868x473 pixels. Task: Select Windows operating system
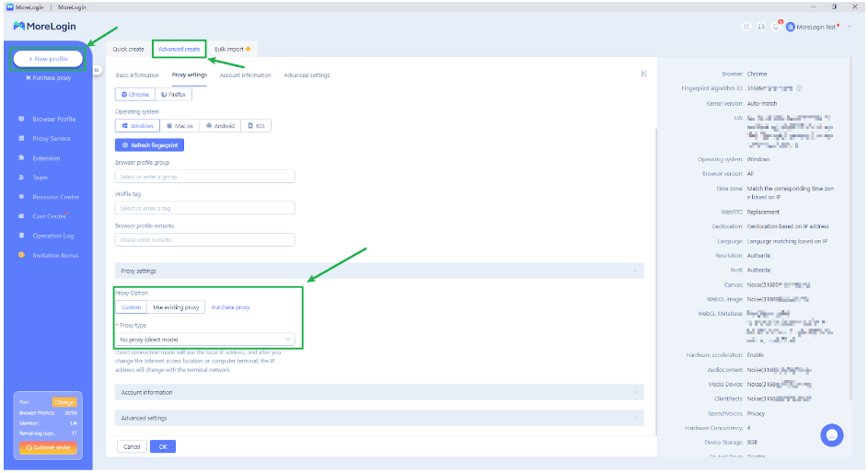pyautogui.click(x=137, y=126)
